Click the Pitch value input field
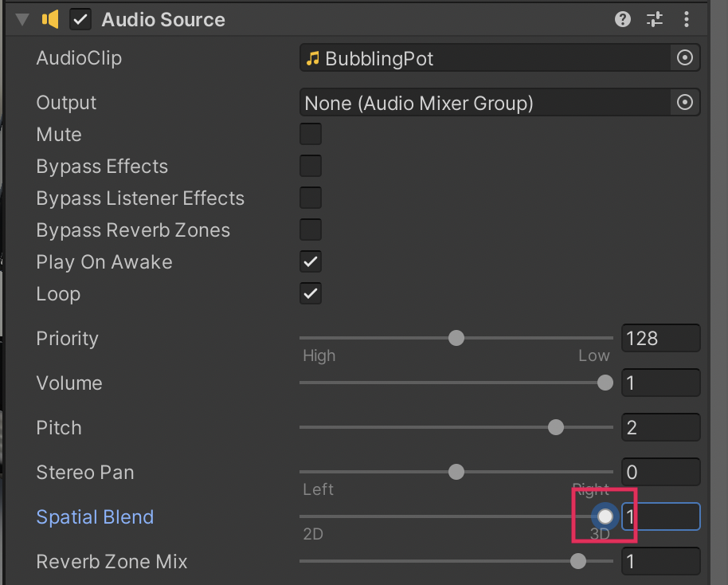Image resolution: width=728 pixels, height=585 pixels. click(660, 427)
